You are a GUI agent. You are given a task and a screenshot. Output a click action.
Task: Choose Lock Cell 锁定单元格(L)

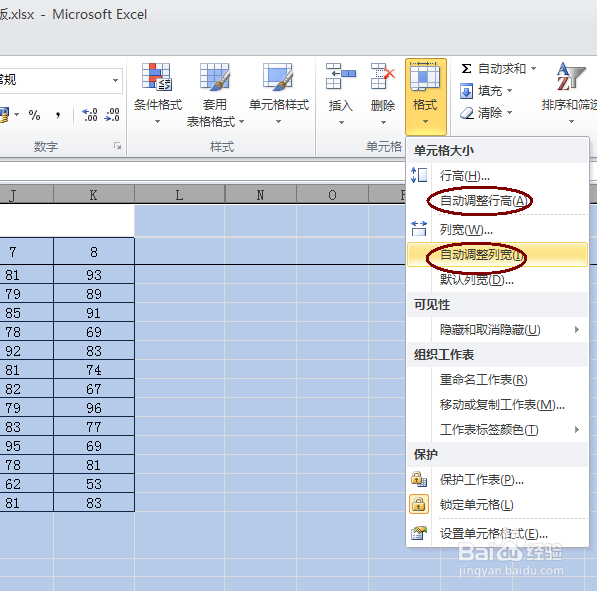click(x=497, y=505)
